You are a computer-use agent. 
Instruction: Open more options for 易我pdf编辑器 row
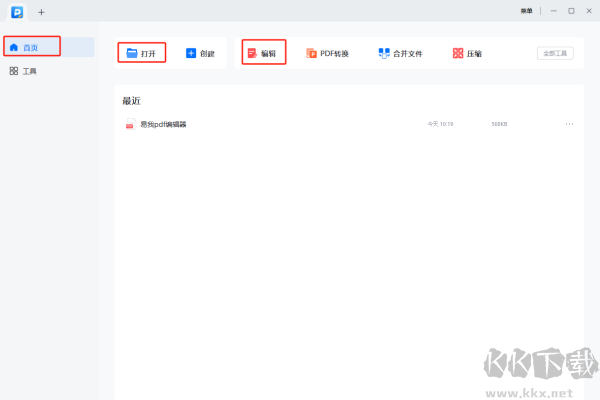tap(569, 124)
